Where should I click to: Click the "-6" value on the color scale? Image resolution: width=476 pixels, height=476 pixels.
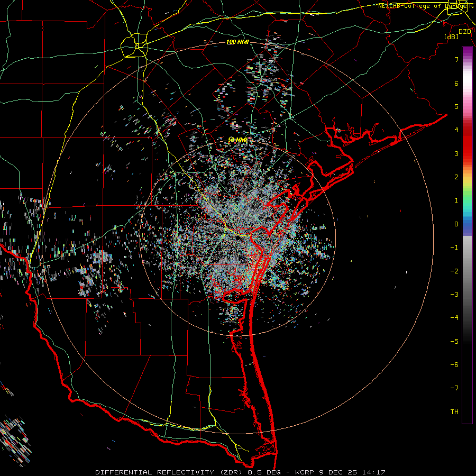click(x=454, y=365)
